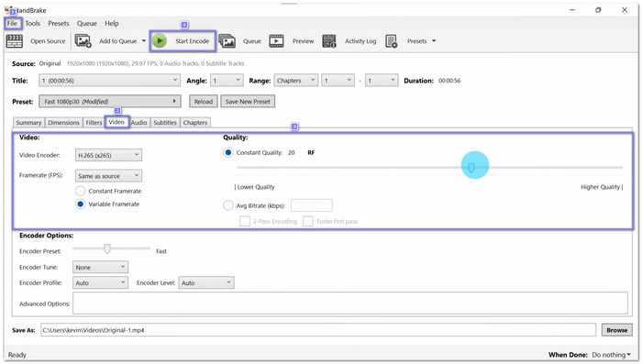Click the Activity Log label
This screenshot has height=364, width=642.
[360, 41]
